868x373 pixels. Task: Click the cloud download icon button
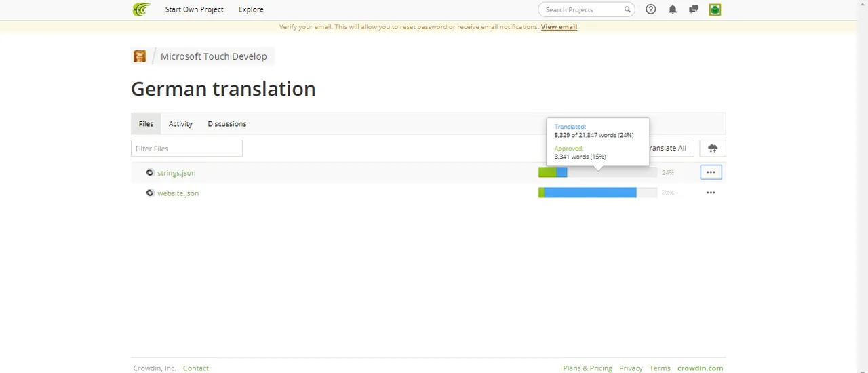(x=713, y=148)
